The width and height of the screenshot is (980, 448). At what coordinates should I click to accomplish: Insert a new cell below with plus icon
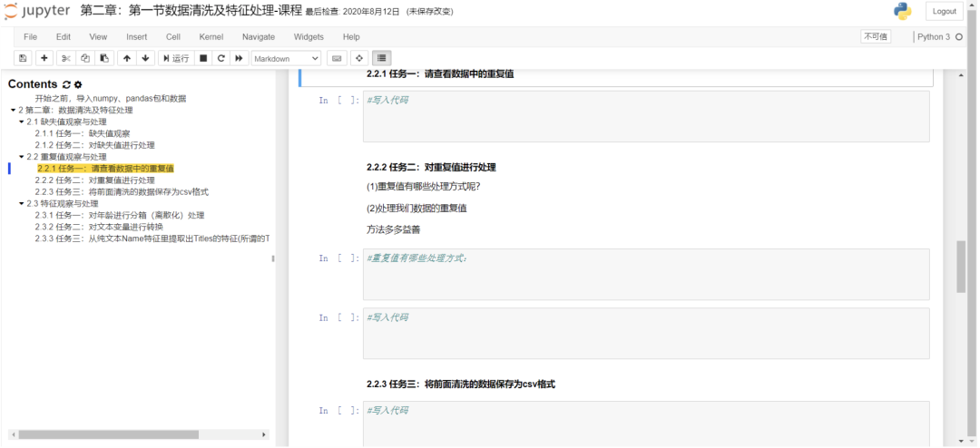coord(44,58)
